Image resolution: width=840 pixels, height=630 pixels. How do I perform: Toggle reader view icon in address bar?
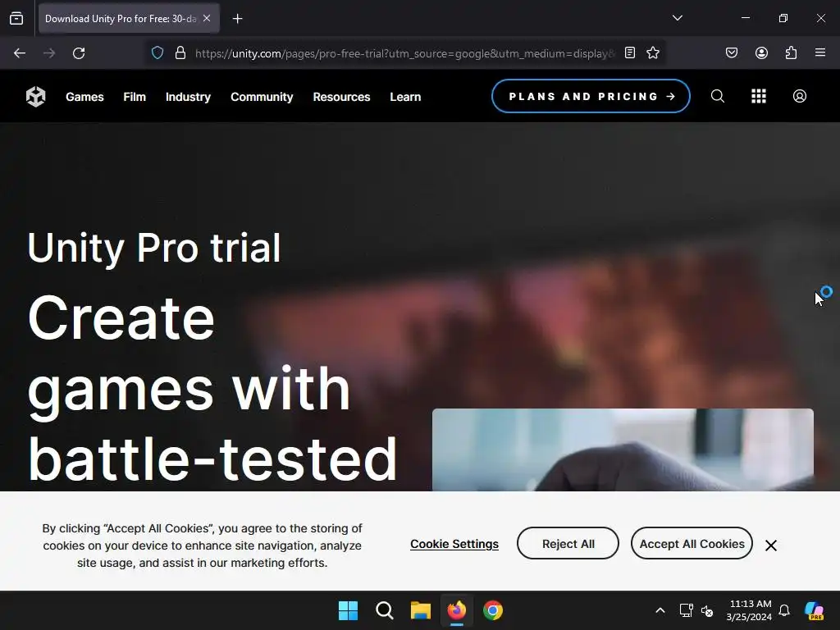click(x=630, y=53)
